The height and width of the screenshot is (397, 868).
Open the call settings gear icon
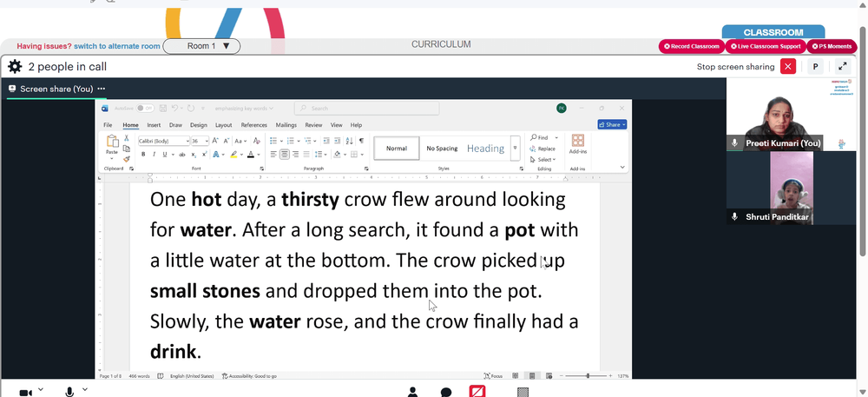(x=15, y=67)
